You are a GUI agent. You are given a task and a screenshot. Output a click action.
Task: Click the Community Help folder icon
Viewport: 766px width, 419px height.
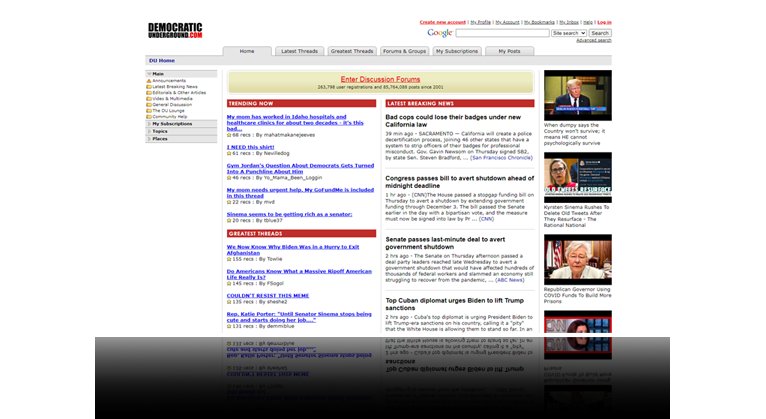tap(149, 117)
